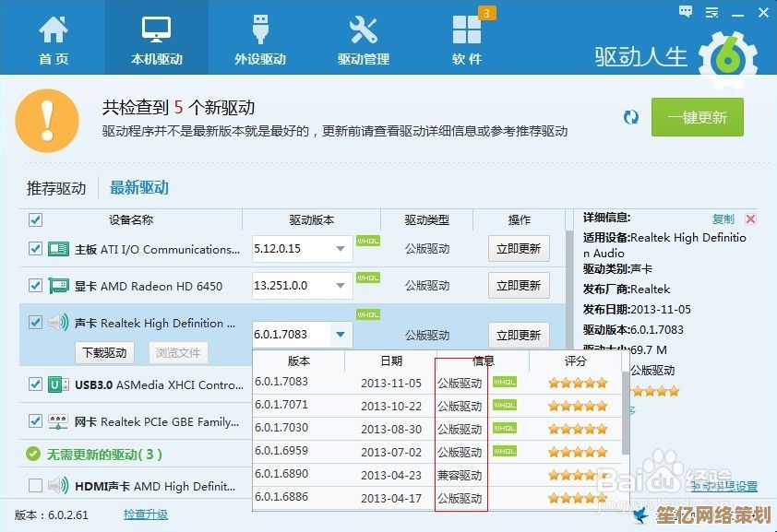
Task: Click the 驱动人生 6 gear logo
Action: click(727, 58)
